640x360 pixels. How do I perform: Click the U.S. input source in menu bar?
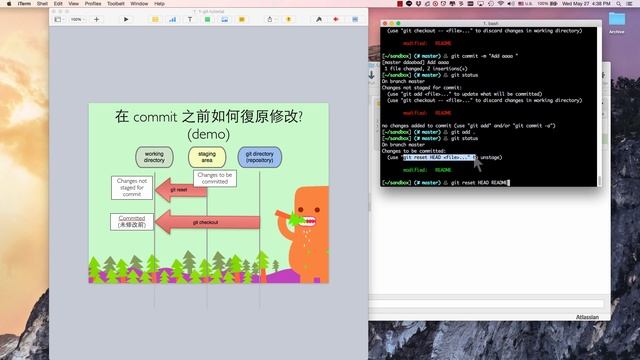pyautogui.click(x=525, y=4)
